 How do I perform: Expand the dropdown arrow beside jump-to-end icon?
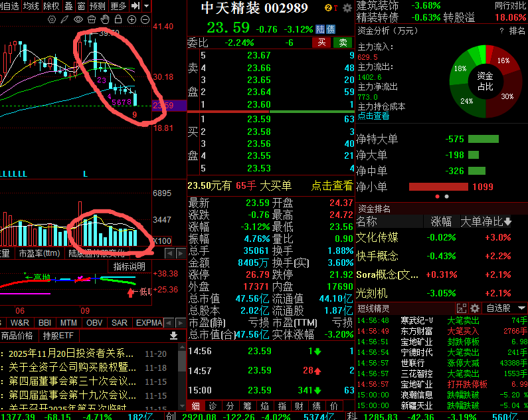click(x=147, y=6)
